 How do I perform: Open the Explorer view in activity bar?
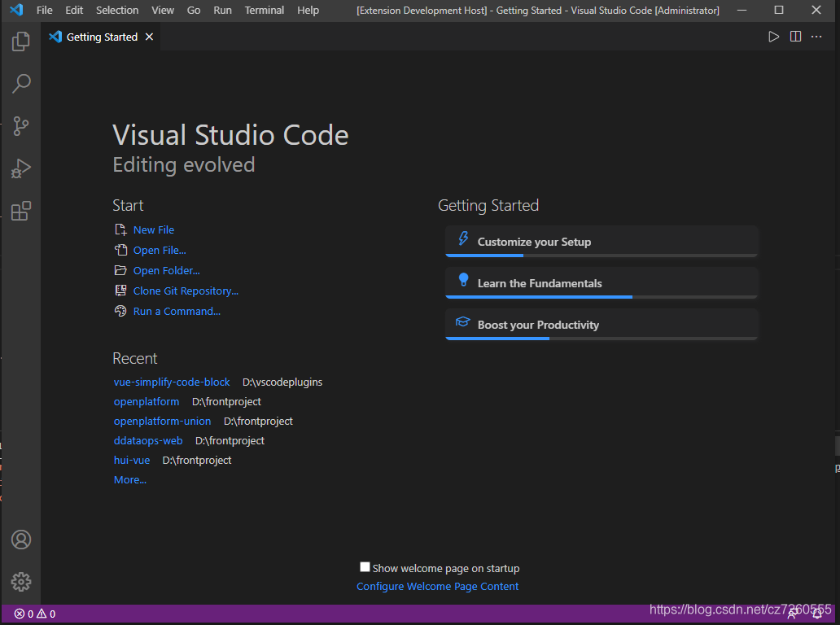point(21,42)
